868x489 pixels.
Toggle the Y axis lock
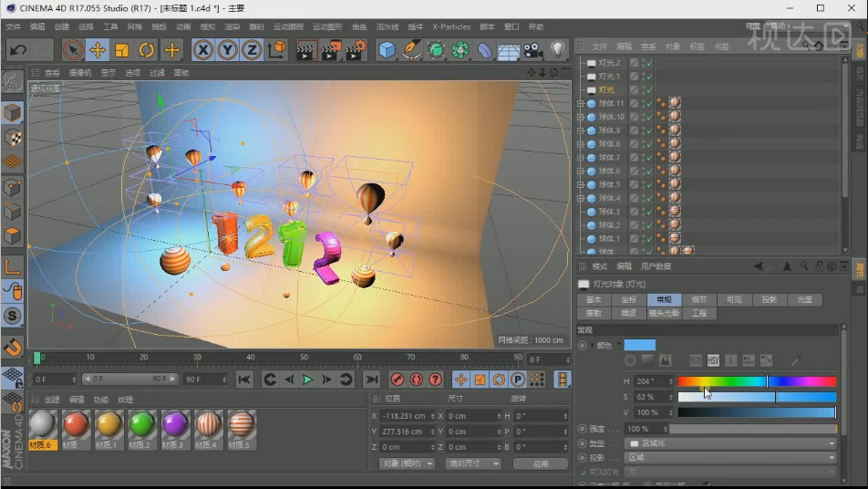coord(228,50)
